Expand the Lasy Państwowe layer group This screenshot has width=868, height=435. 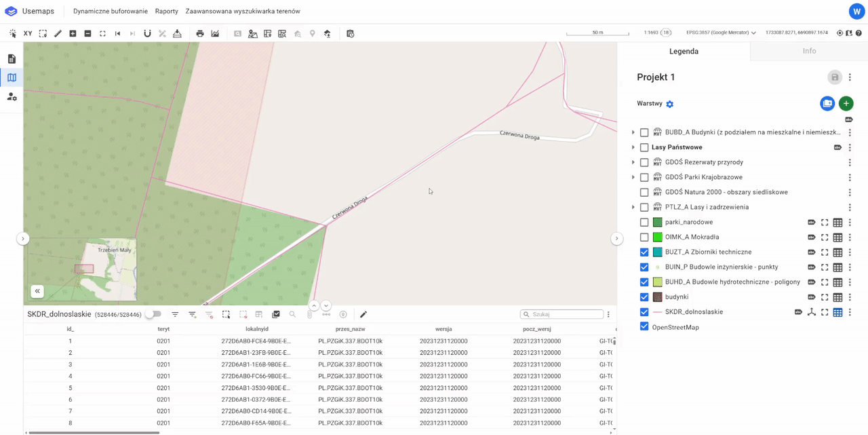(633, 147)
